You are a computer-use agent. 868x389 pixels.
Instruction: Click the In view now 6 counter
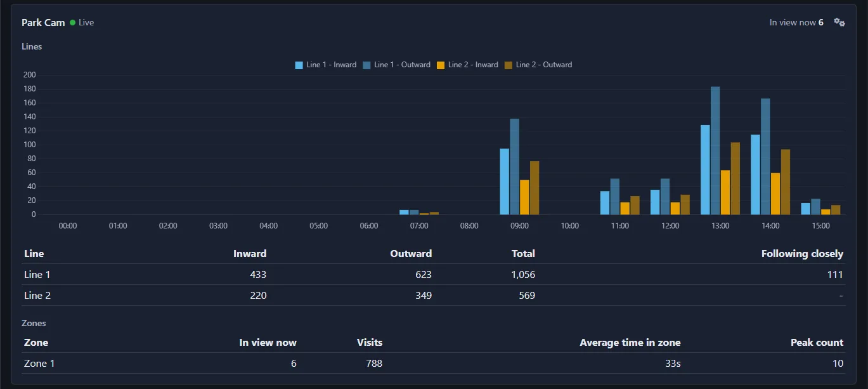click(796, 22)
